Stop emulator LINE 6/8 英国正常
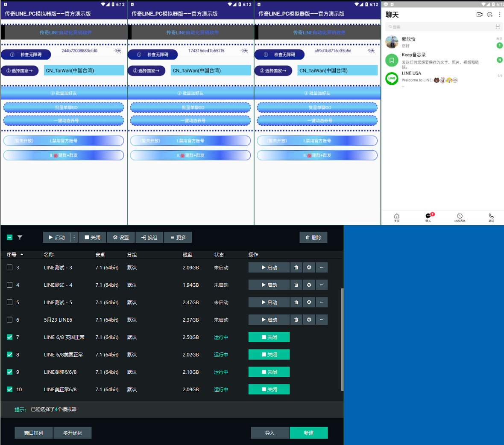 [269, 337]
